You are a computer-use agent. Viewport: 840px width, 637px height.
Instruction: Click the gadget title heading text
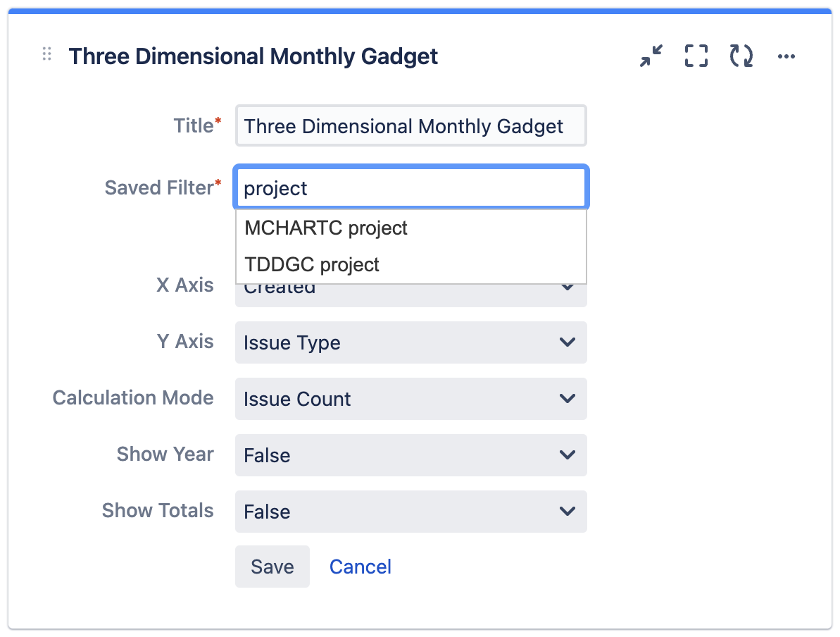coord(253,56)
